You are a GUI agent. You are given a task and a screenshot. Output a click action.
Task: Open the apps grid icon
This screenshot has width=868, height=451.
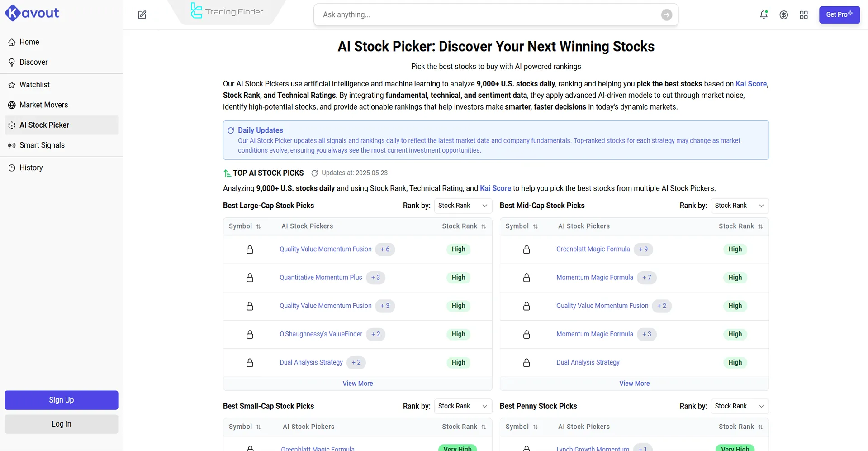click(x=804, y=15)
